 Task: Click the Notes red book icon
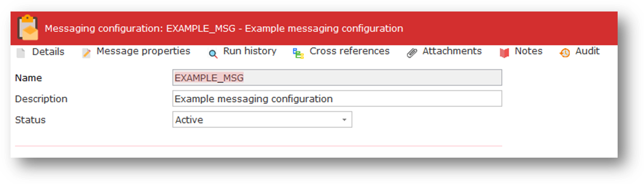pyautogui.click(x=504, y=53)
